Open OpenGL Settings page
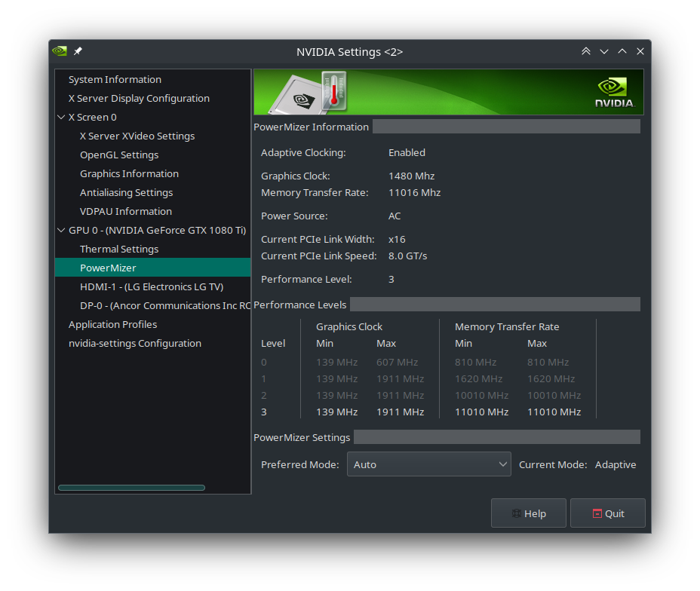700x591 pixels. point(119,155)
